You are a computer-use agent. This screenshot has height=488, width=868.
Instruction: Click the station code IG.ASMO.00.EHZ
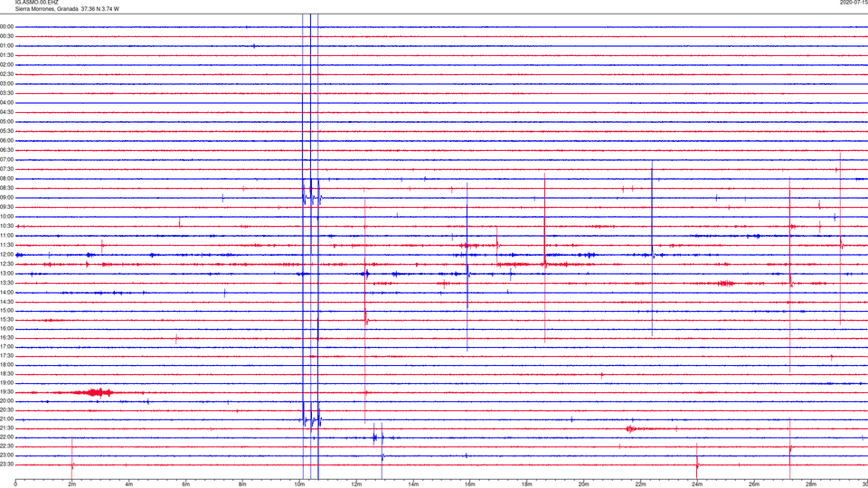point(36,3)
